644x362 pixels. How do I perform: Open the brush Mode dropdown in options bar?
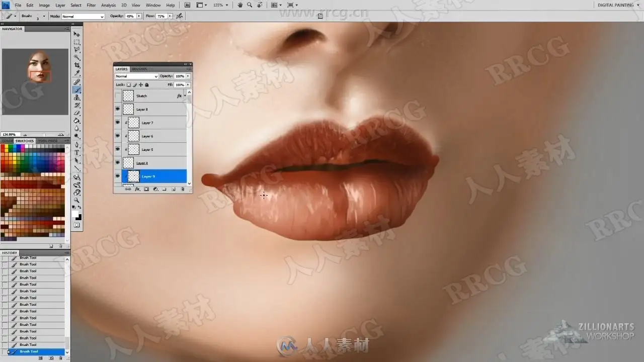point(83,16)
